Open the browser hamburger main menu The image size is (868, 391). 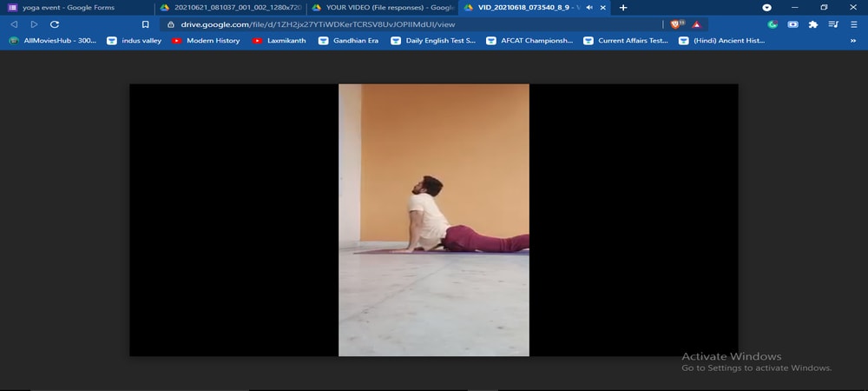click(x=853, y=24)
